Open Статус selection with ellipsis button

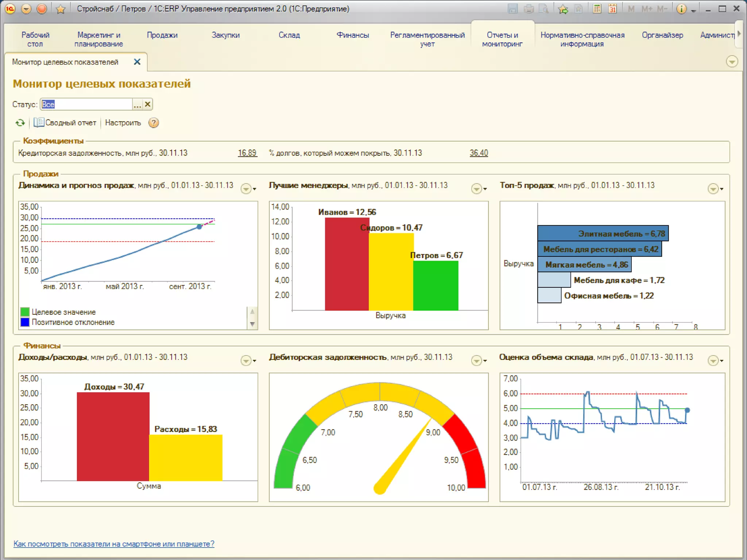(x=137, y=104)
